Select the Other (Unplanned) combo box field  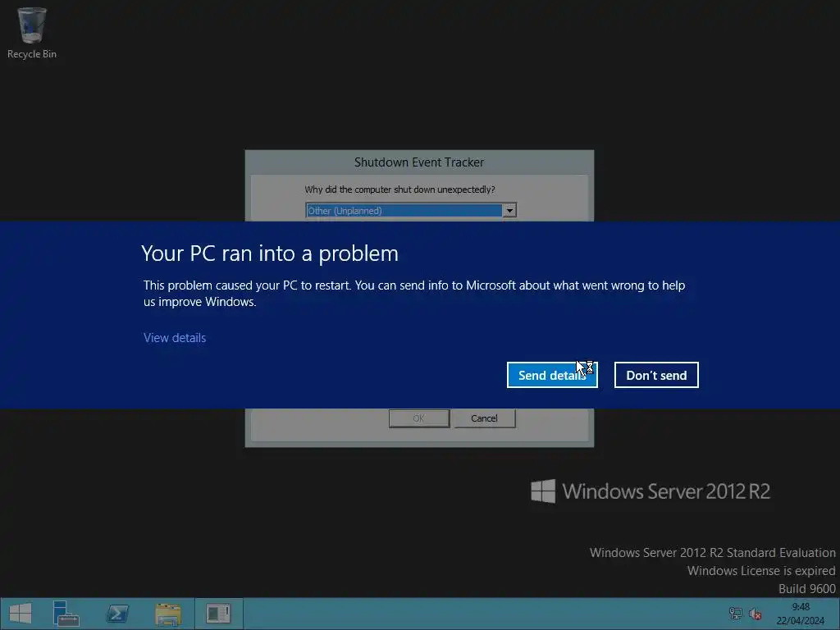coord(411,211)
